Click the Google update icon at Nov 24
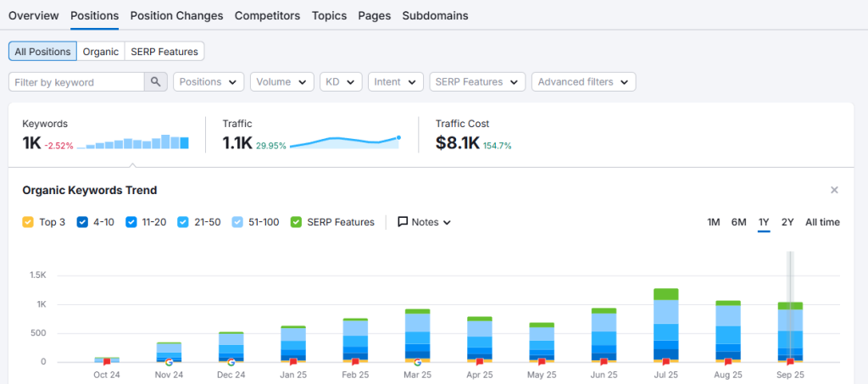Screen dimensions: 868x384 (x=169, y=362)
